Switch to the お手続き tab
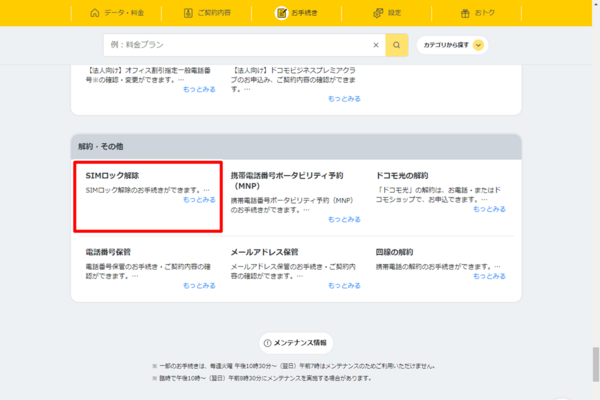This screenshot has width=600, height=400. point(297,13)
